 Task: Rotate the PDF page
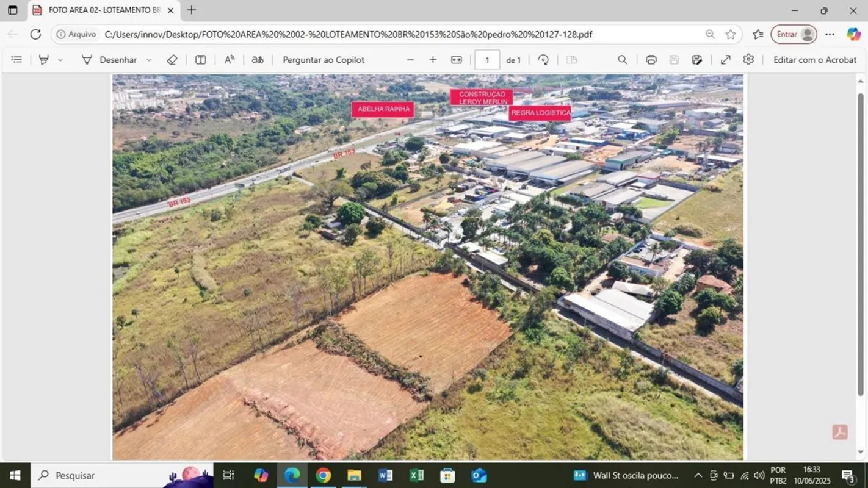543,60
